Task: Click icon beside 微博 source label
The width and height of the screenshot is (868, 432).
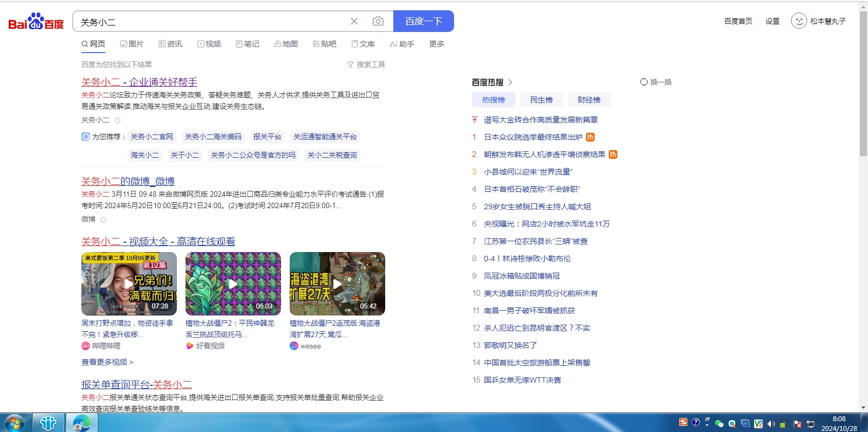Action: tap(103, 220)
